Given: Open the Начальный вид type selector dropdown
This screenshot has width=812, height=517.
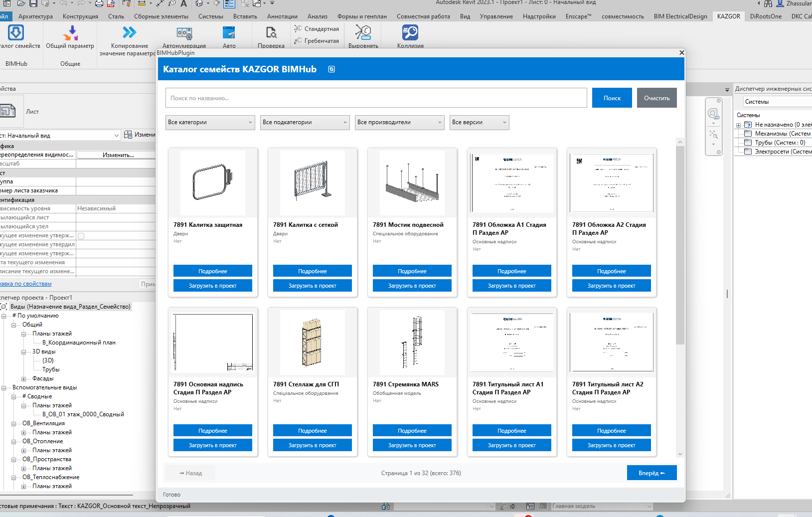Looking at the screenshot, I should 60,136.
